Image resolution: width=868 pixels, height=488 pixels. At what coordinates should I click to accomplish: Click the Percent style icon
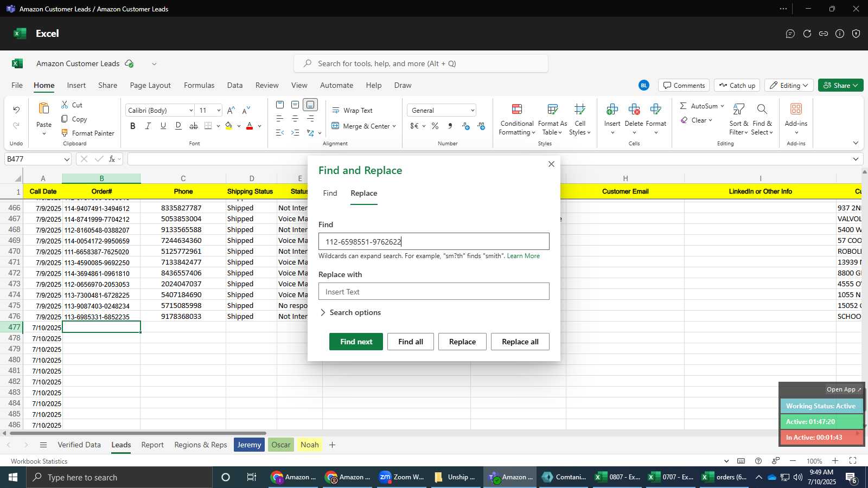point(435,126)
